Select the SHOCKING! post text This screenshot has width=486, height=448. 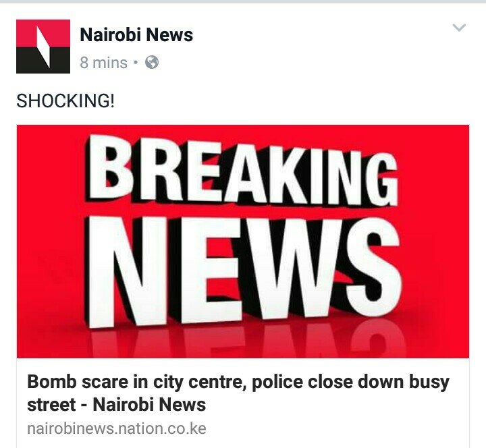point(65,101)
